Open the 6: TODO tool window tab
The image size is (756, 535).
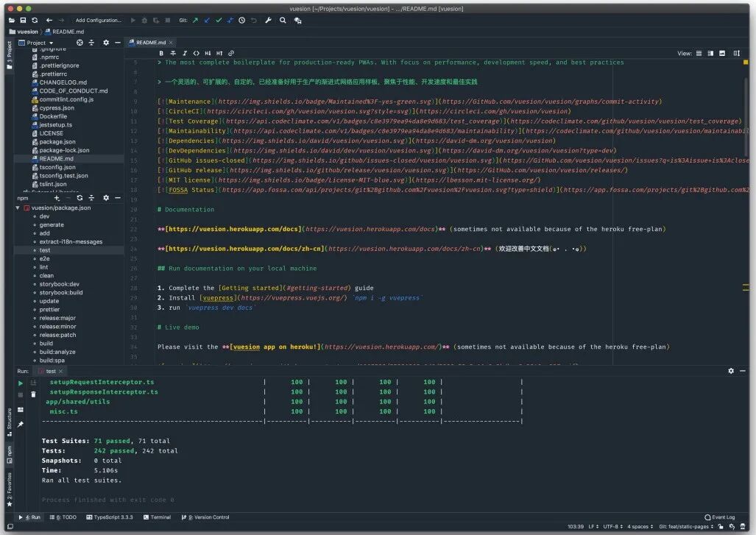pos(63,517)
